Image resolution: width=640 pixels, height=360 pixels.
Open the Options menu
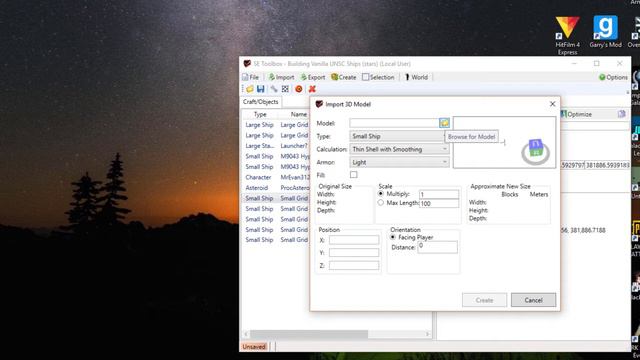(x=613, y=77)
